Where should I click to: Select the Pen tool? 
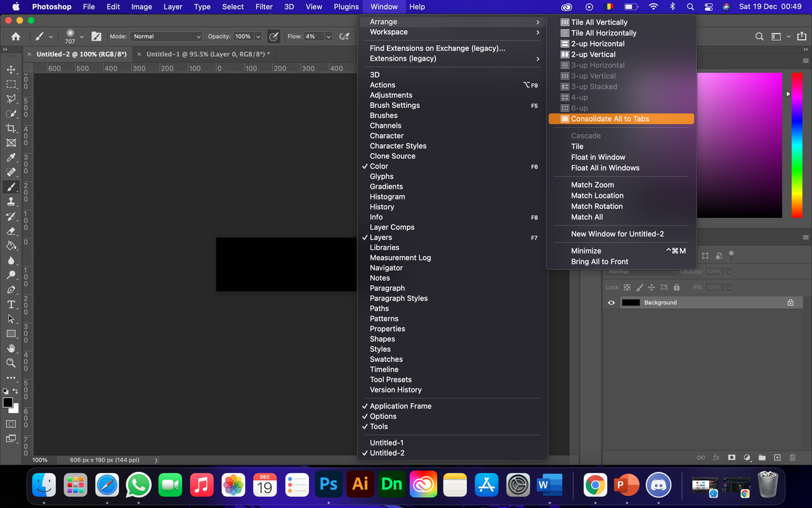(11, 290)
